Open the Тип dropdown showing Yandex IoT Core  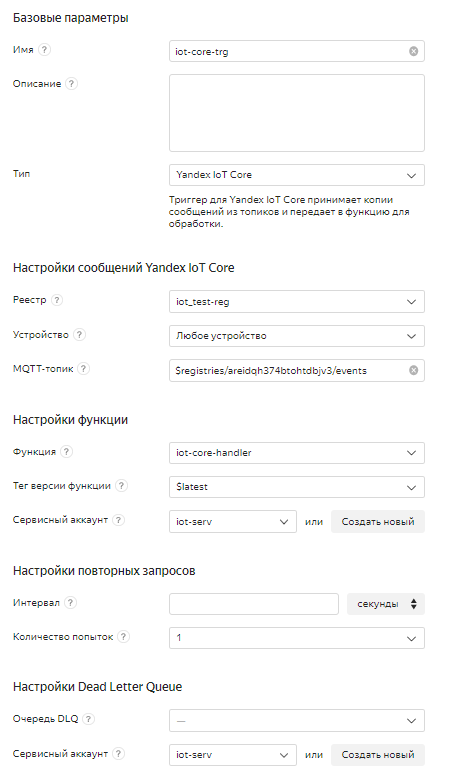(x=297, y=175)
